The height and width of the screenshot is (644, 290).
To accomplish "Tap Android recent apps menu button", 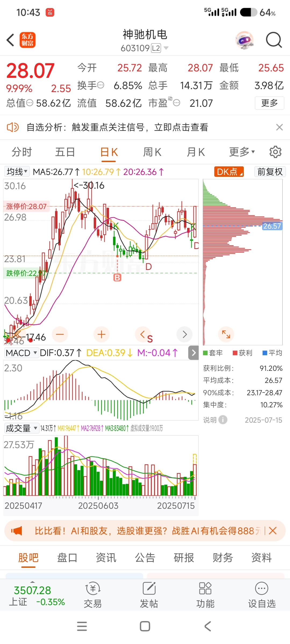I will [x=82, y=626].
